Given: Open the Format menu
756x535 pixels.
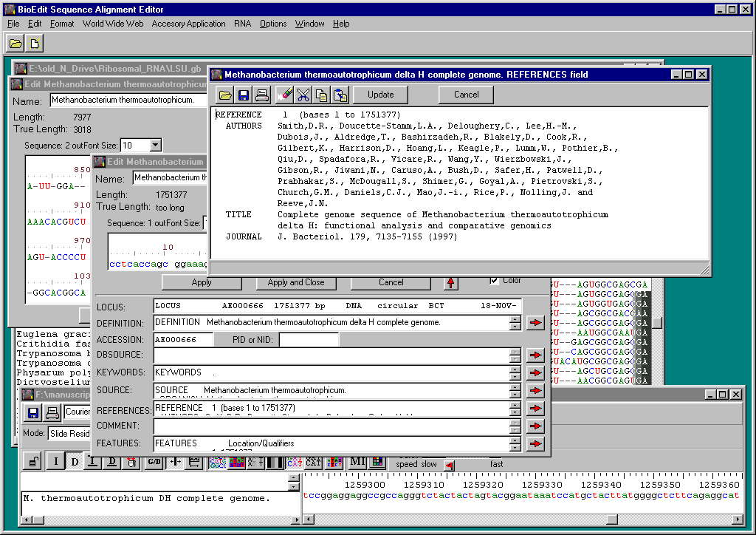Looking at the screenshot, I should point(62,24).
